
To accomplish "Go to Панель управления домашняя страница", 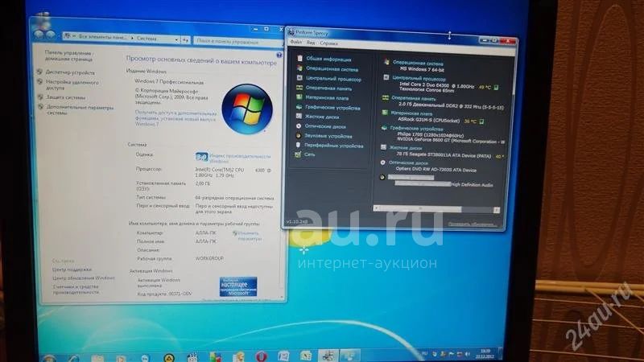I will click(x=68, y=56).
